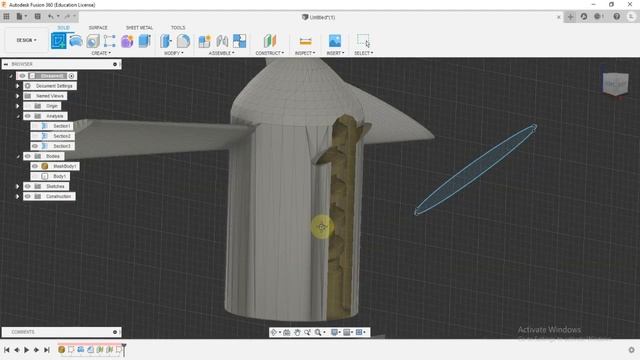
Task: Open the MODIFY dropdown menu
Action: 173,53
